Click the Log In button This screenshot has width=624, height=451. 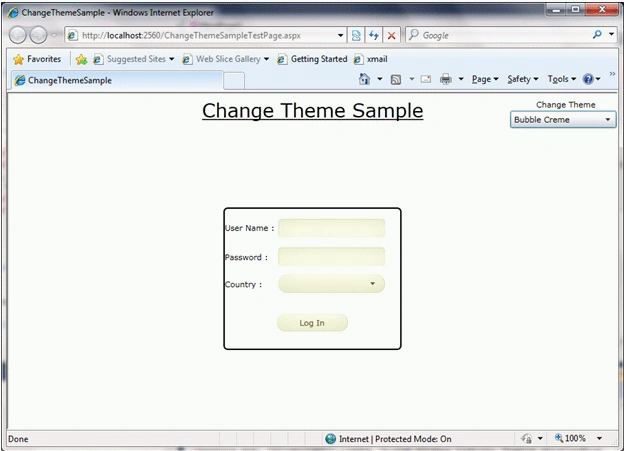pyautogui.click(x=312, y=323)
